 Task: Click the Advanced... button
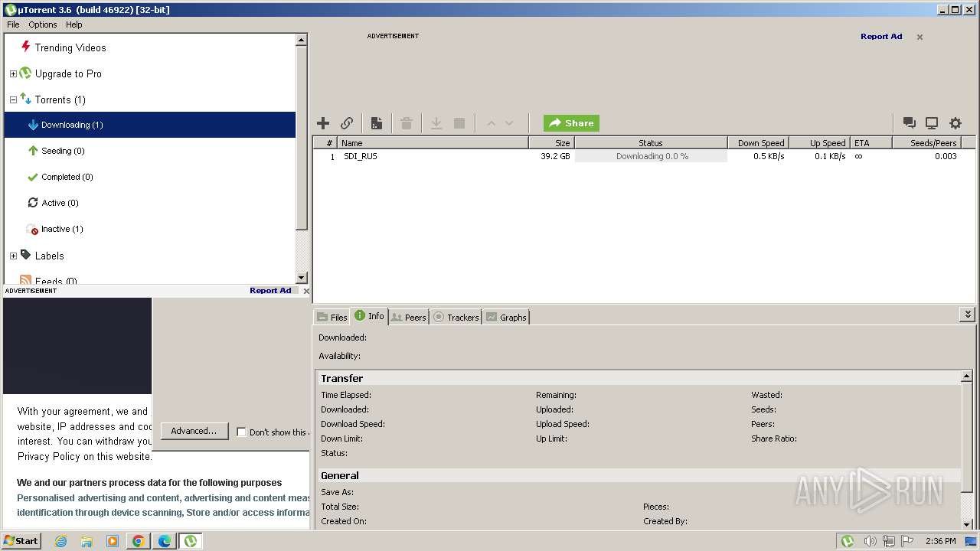[x=194, y=431]
